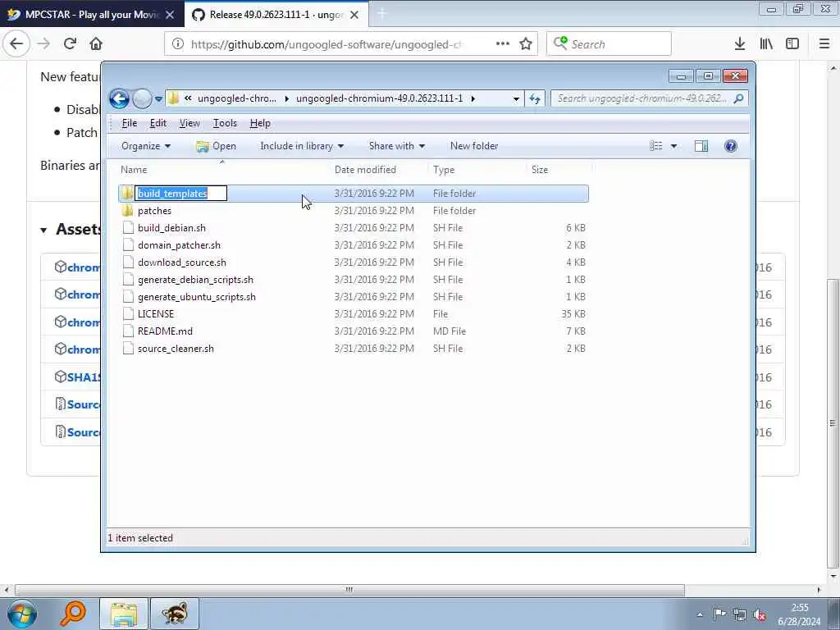The image size is (840, 630).
Task: Select generate_debian_scripts.sh file icon
Action: 127,279
